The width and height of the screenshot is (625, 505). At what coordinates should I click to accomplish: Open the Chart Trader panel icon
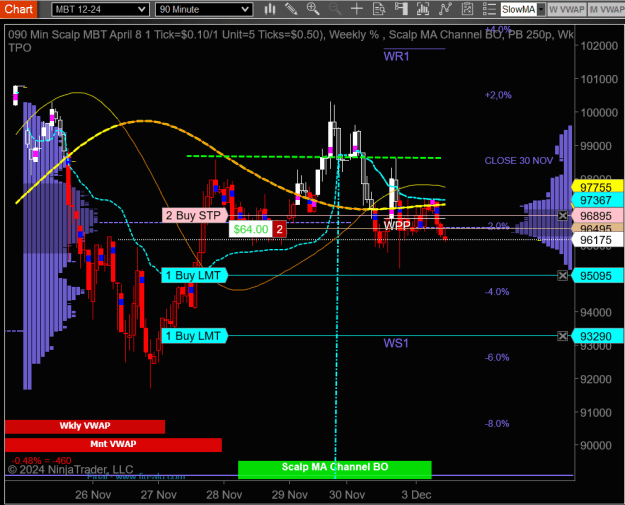[x=401, y=9]
